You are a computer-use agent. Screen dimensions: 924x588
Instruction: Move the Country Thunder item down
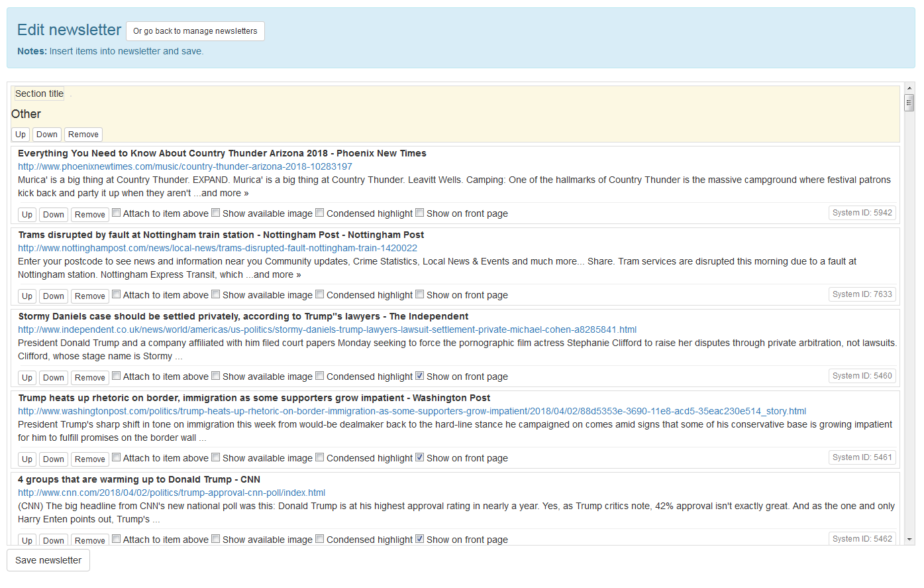(x=53, y=214)
